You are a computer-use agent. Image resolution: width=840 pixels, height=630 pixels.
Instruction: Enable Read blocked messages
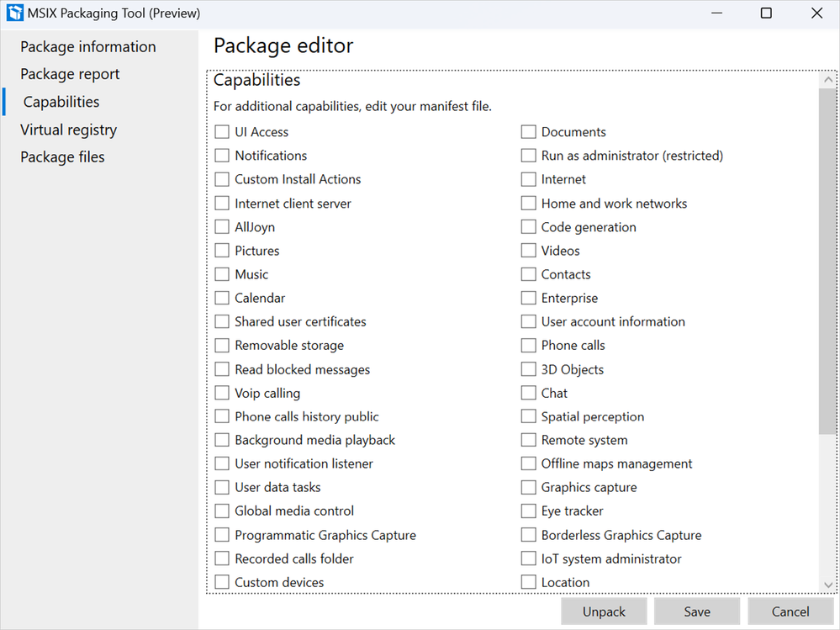point(222,369)
